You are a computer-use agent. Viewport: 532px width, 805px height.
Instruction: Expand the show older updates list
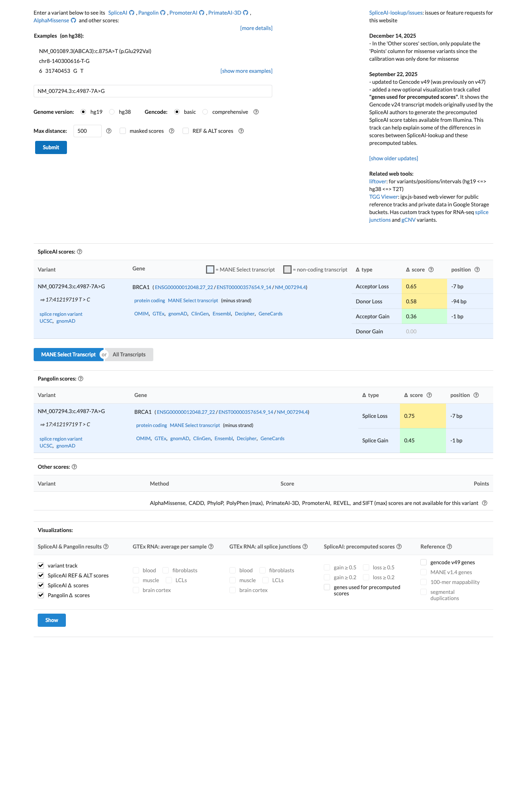tap(394, 158)
